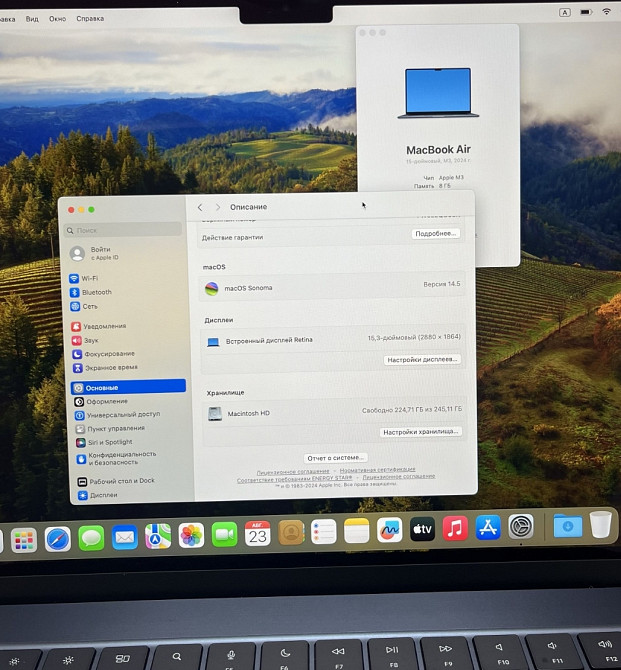Screen dimensions: 621x670
Task: Go back with left chevron
Action: click(x=200, y=207)
